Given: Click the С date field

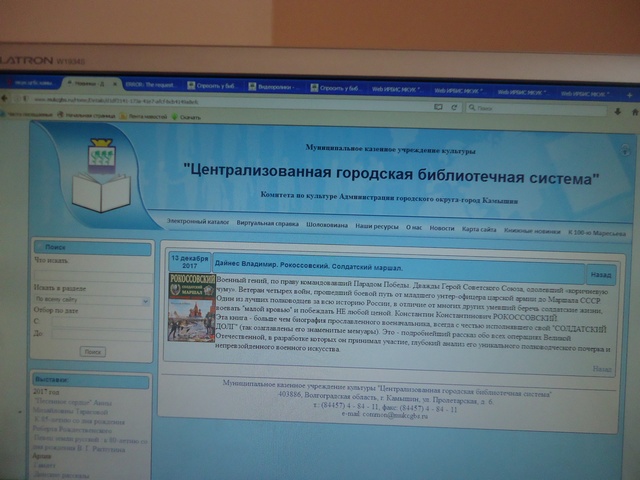Looking at the screenshot, I should point(102,322).
